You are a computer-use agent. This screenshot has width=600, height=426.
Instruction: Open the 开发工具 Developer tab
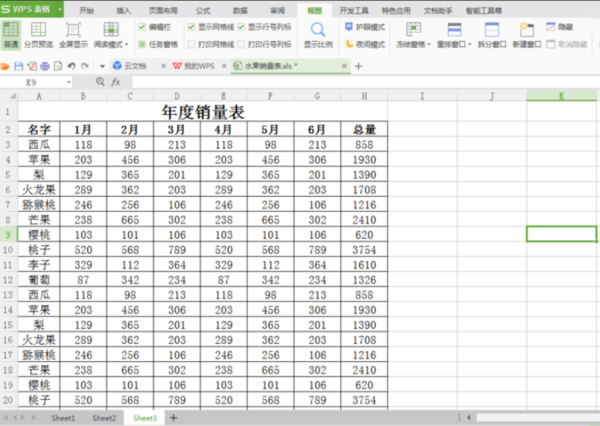click(x=354, y=10)
